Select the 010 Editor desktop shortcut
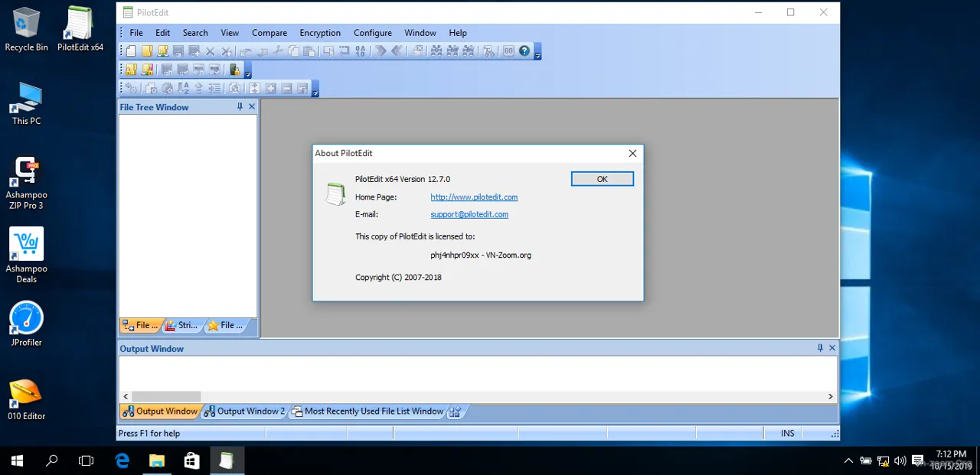The width and height of the screenshot is (980, 475). coord(26,399)
